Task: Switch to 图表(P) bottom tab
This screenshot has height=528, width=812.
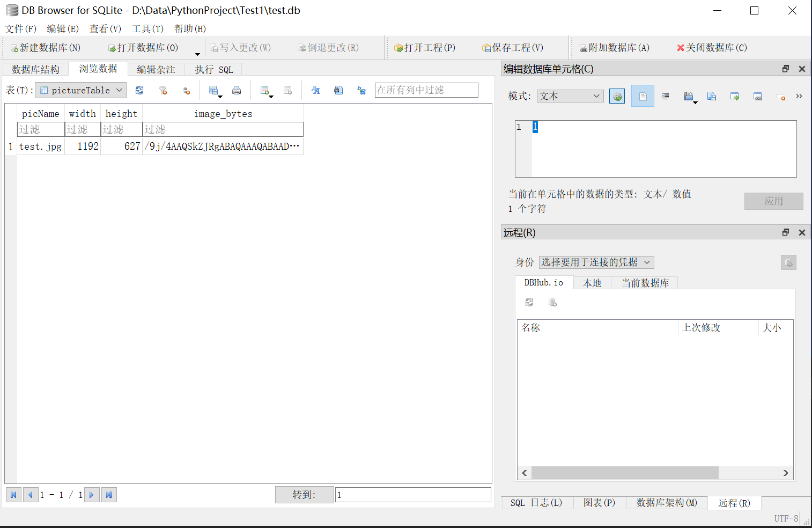Action: point(600,503)
